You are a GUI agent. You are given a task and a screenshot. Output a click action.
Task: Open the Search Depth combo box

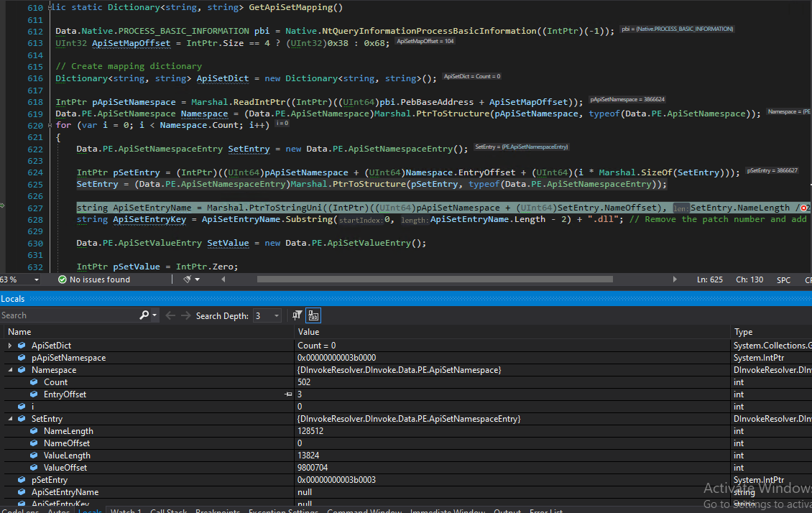click(x=267, y=315)
